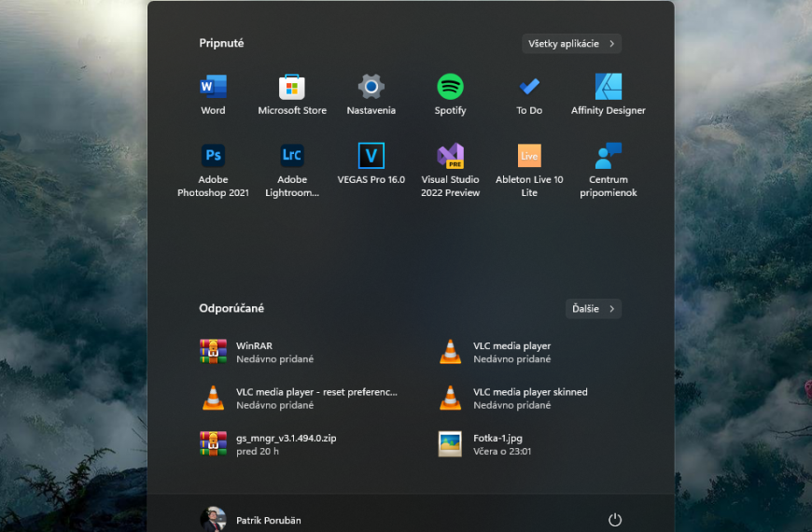Click the 'pred 20 h' timestamp text

[x=258, y=451]
